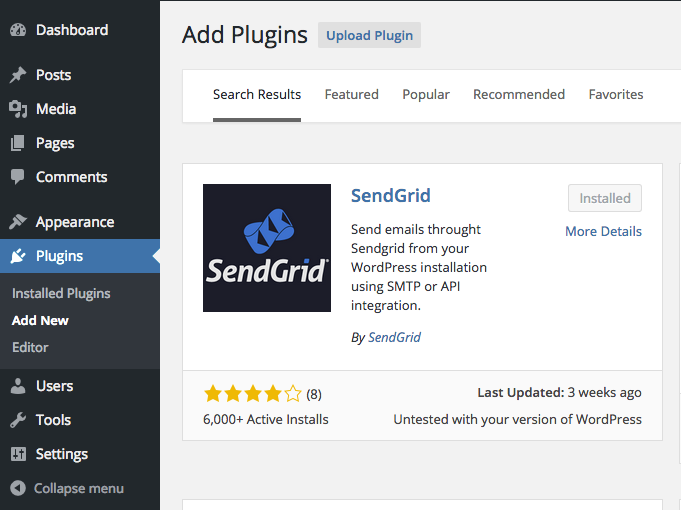Open More Details for SendGrid

603,232
